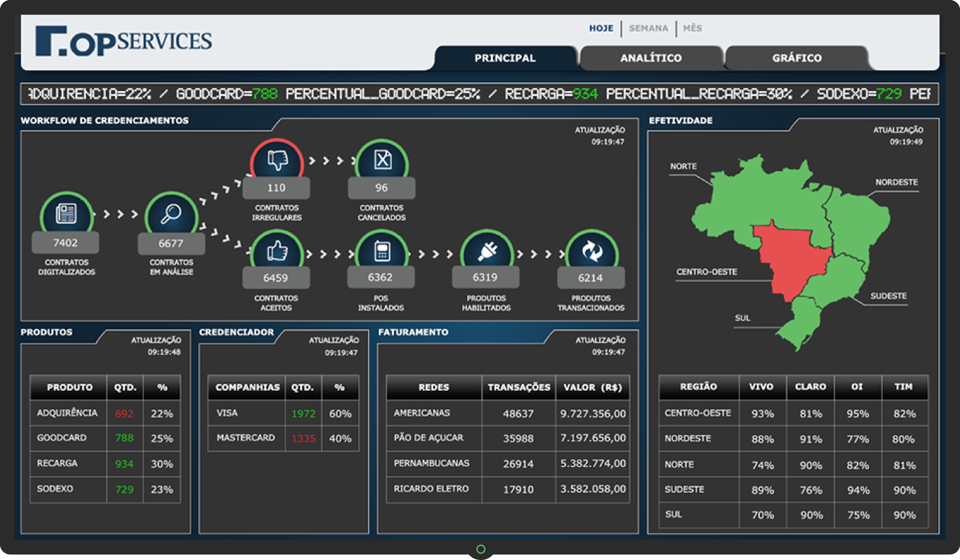Click the Transações column header
Screen dimensions: 960x560
(519, 387)
